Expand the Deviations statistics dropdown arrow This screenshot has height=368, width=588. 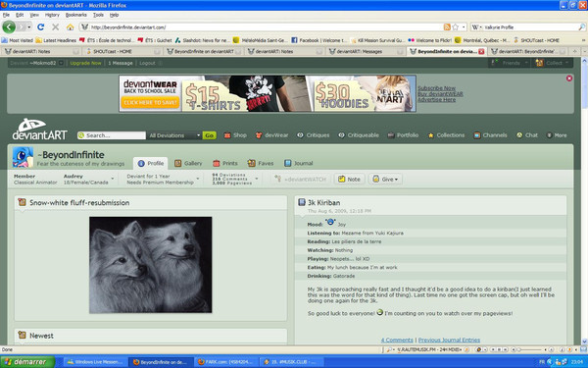tap(257, 179)
